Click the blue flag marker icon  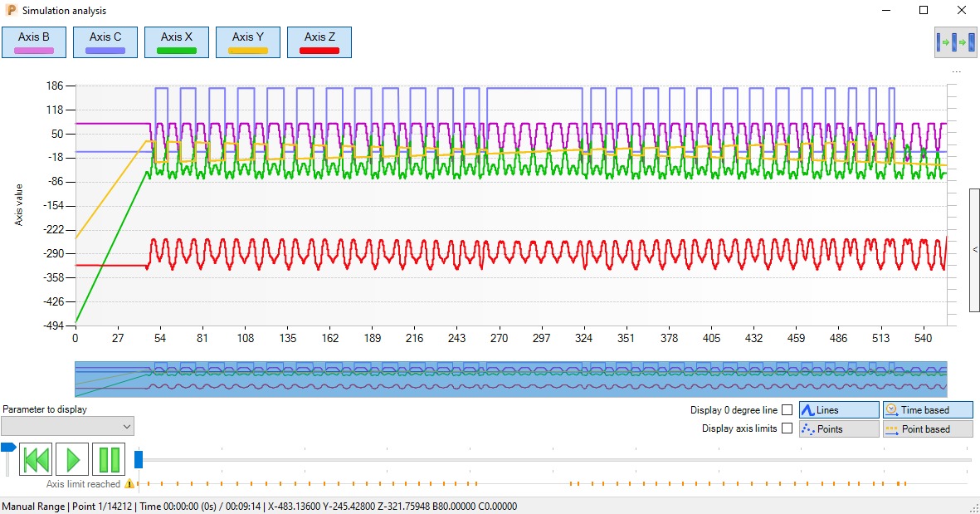[x=8, y=448]
